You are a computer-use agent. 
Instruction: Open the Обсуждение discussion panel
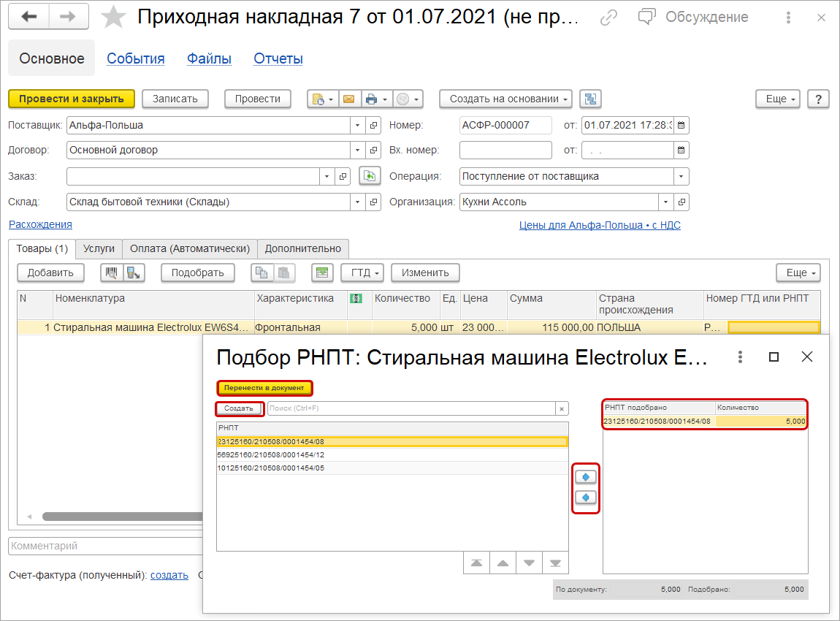(693, 17)
